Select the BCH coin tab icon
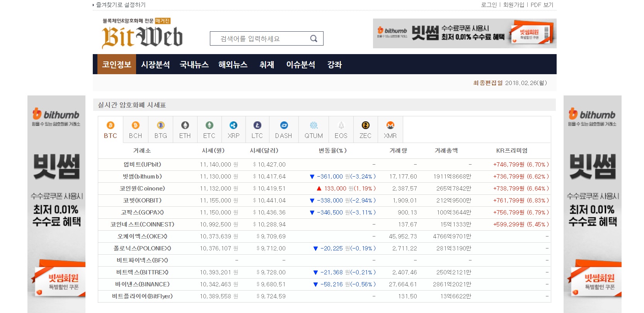Viewport: 644px width, 313px height. (135, 125)
